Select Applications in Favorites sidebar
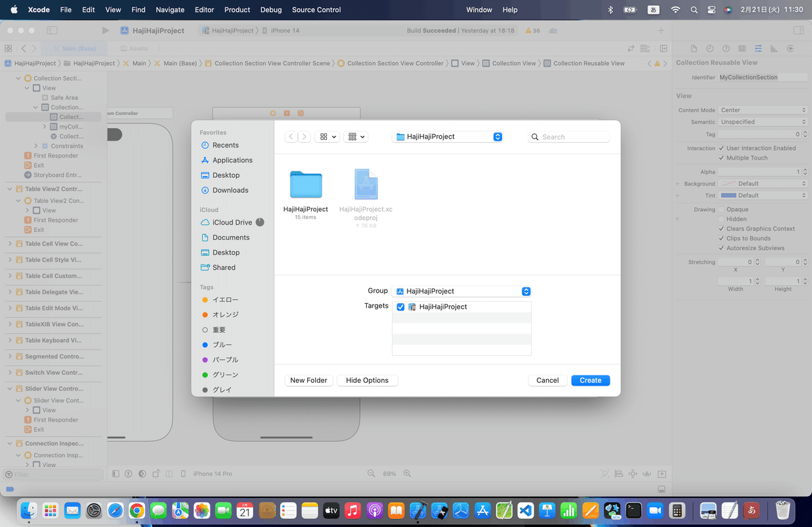Viewport: 812px width, 527px height. (232, 160)
